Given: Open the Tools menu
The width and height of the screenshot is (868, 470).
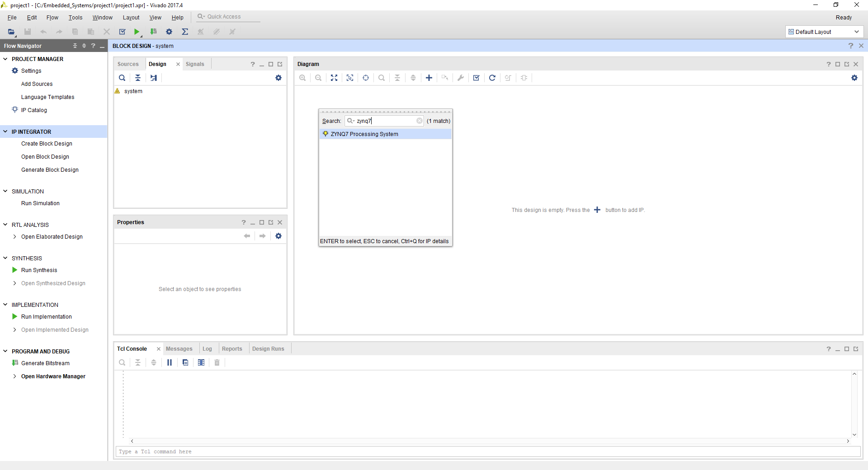Looking at the screenshot, I should (75, 18).
